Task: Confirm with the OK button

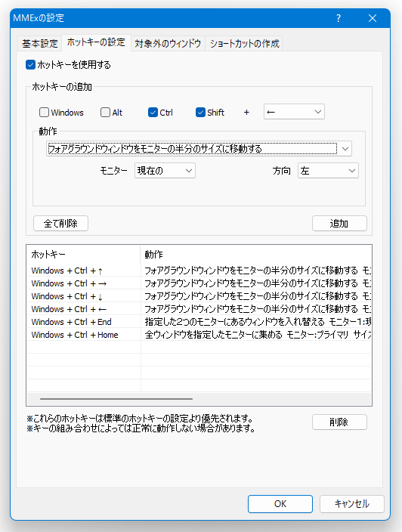Action: point(280,504)
